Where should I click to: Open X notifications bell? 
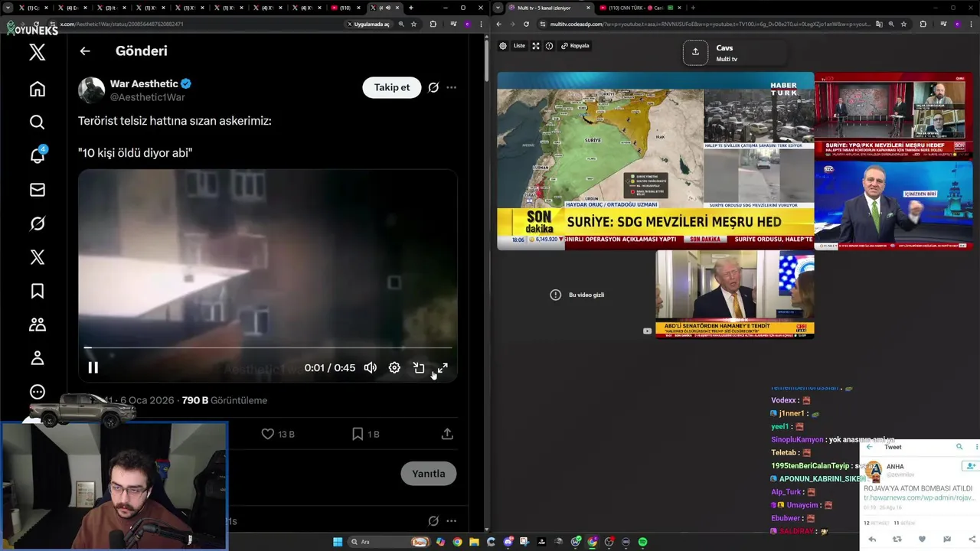coord(38,155)
